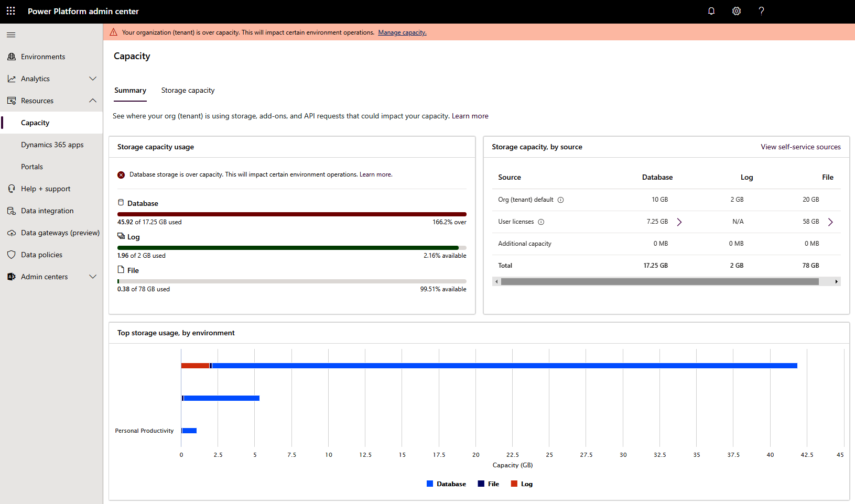This screenshot has width=855, height=504.
Task: Click the Total Database 17.25 GB cell
Action: click(x=655, y=266)
